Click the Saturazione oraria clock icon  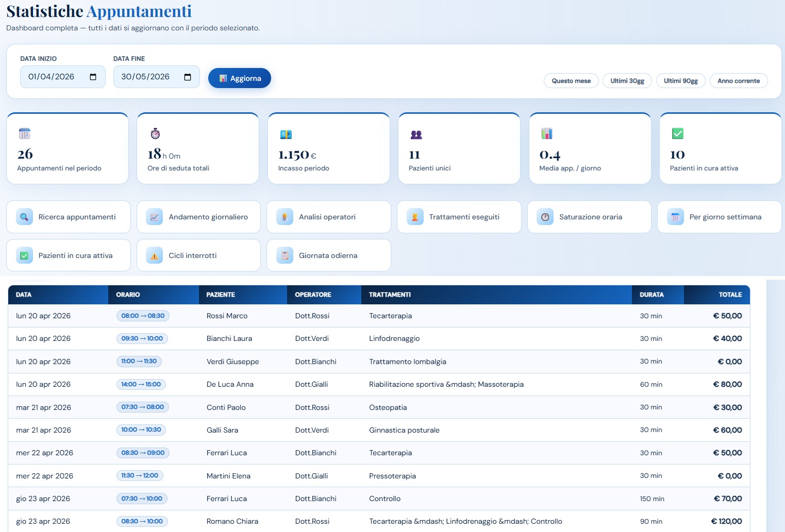[545, 217]
